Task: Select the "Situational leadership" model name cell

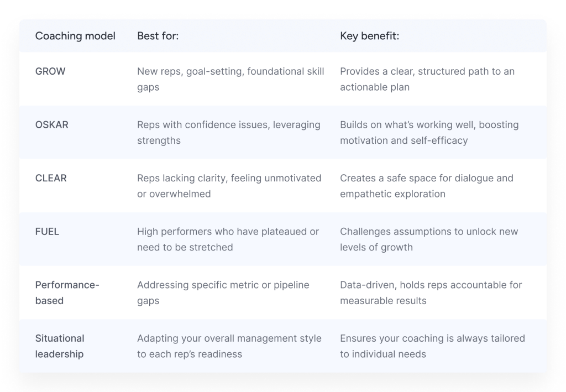Action: [60, 346]
